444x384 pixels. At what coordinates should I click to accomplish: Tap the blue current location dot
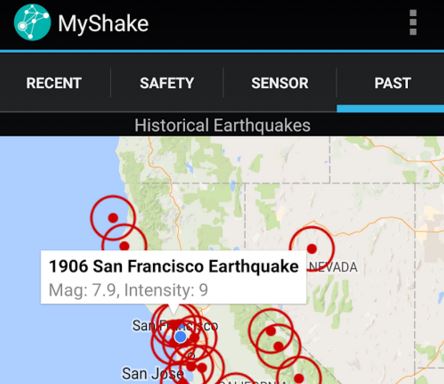[180, 337]
